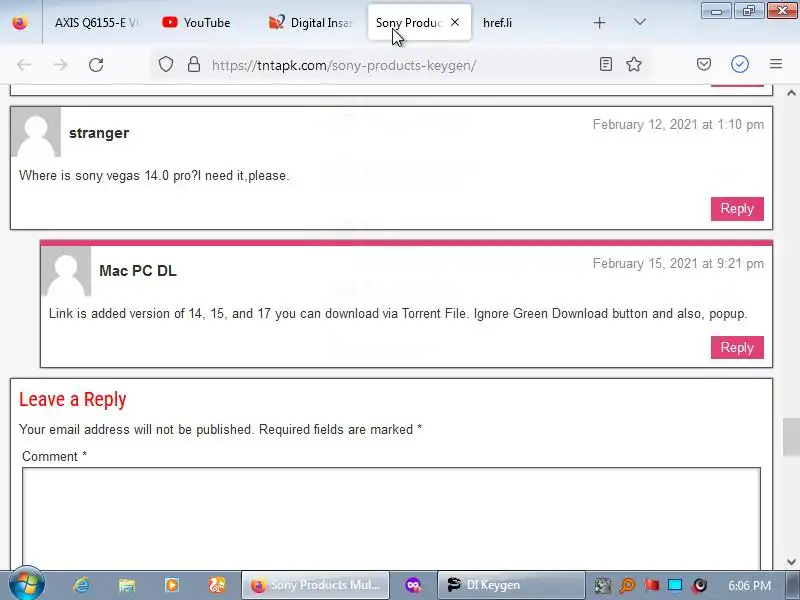
Task: Open the 6:06 PM taskbar clock
Action: [749, 585]
